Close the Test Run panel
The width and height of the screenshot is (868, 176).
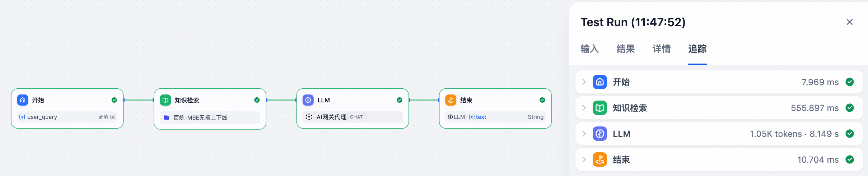point(849,22)
